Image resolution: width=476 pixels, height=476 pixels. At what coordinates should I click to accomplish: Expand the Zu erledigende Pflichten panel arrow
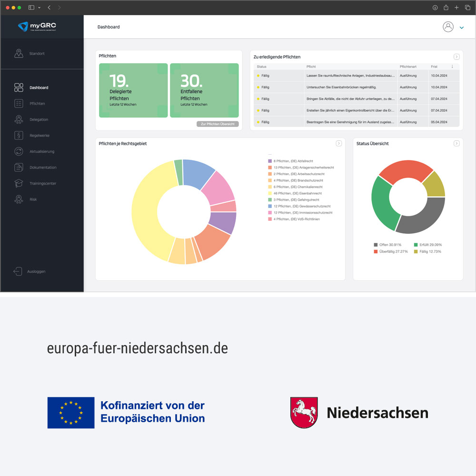pos(456,57)
